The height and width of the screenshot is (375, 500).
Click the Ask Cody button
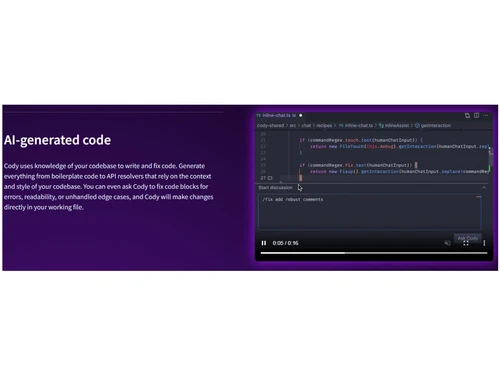point(467,238)
